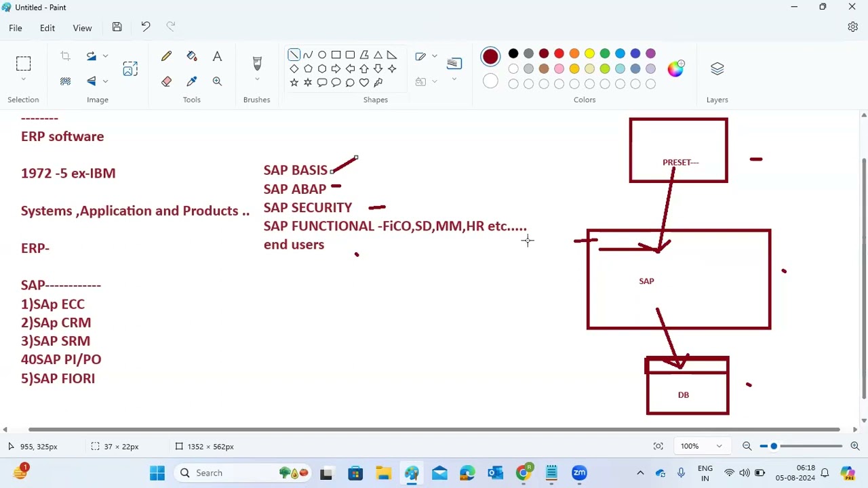Click the line size icon
Screen dimensions: 868x488
coord(454,63)
